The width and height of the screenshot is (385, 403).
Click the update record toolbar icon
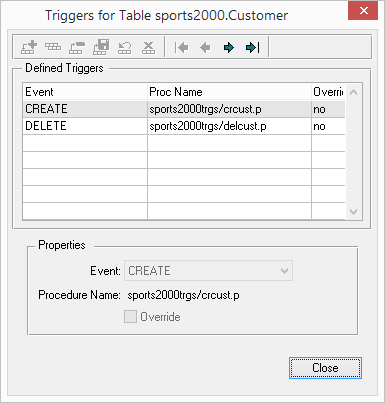53,47
